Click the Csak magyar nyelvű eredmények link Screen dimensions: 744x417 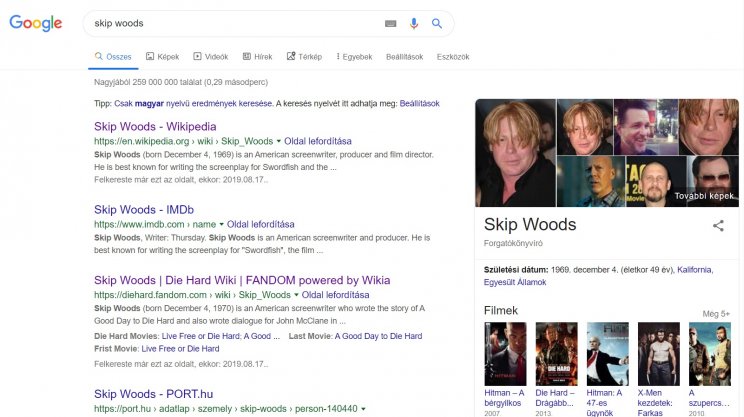pos(193,103)
